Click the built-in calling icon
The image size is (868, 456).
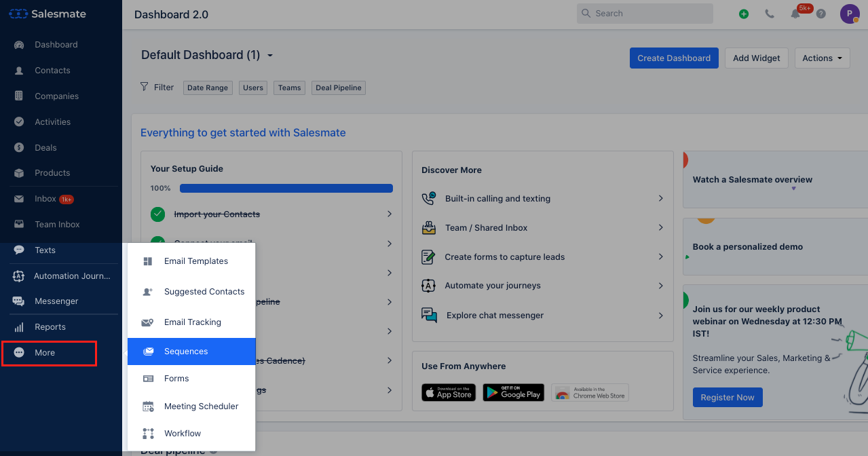click(428, 199)
